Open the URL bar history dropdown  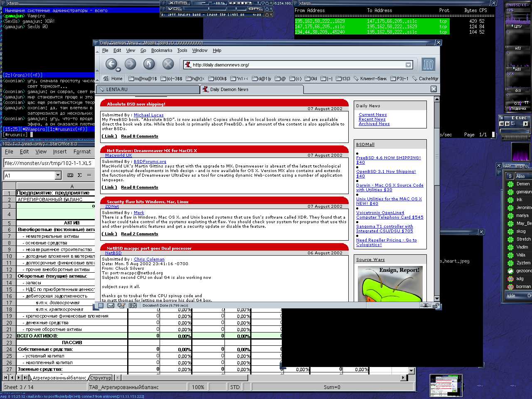(409, 65)
